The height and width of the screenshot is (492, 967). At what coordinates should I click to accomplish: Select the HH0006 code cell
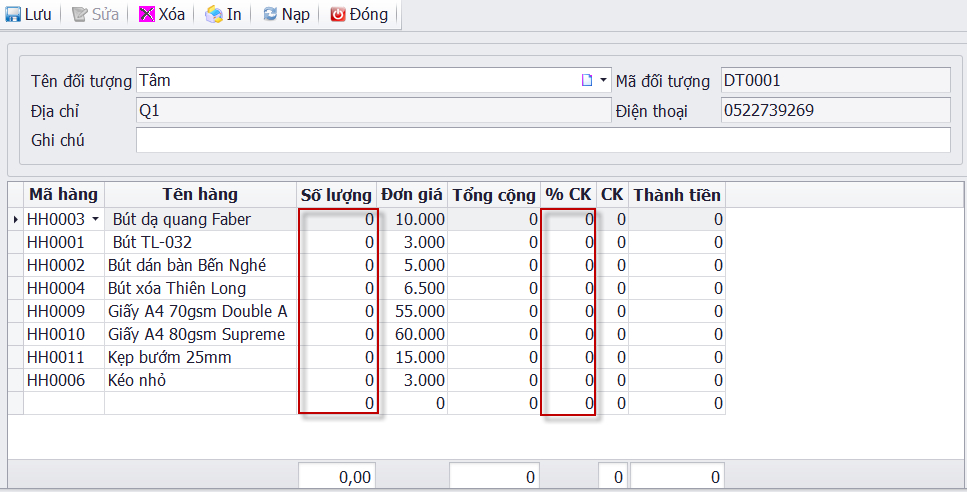(x=64, y=380)
